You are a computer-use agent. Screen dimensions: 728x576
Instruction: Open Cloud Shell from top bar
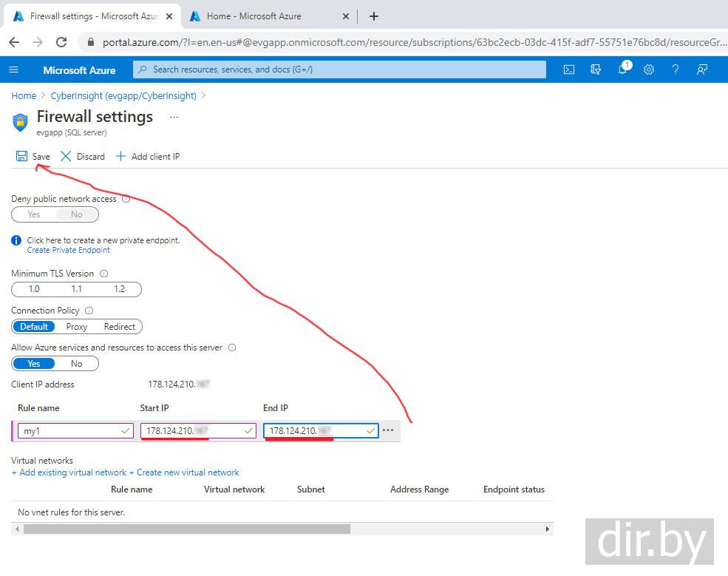pyautogui.click(x=569, y=70)
